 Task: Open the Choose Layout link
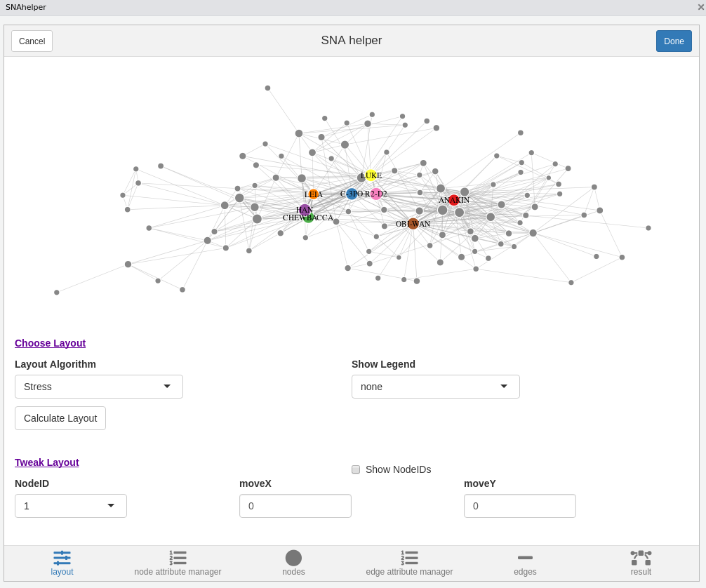coord(50,343)
